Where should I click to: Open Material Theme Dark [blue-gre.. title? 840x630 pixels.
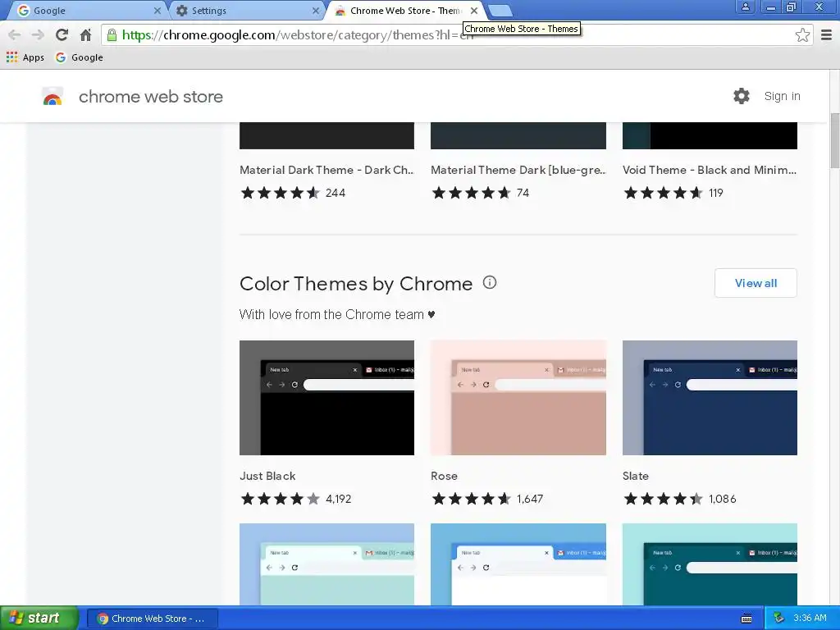518,170
